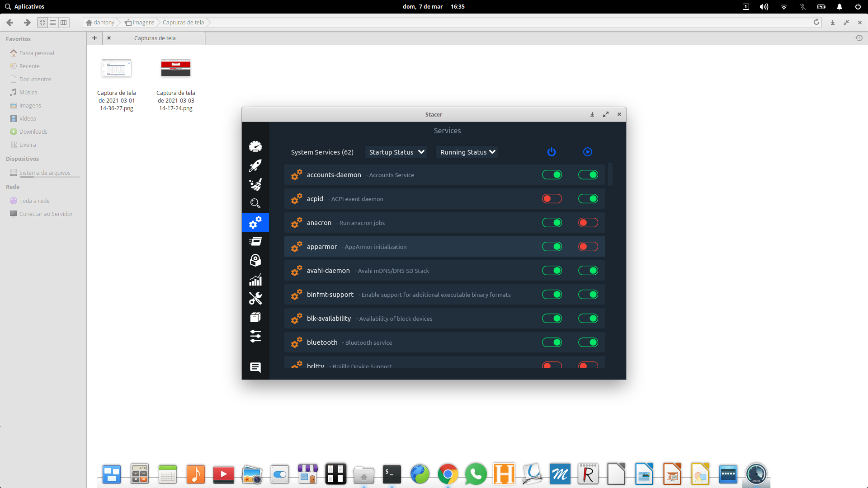Click the Stacer services list scrollbar
The width and height of the screenshot is (868, 488).
(x=610, y=174)
